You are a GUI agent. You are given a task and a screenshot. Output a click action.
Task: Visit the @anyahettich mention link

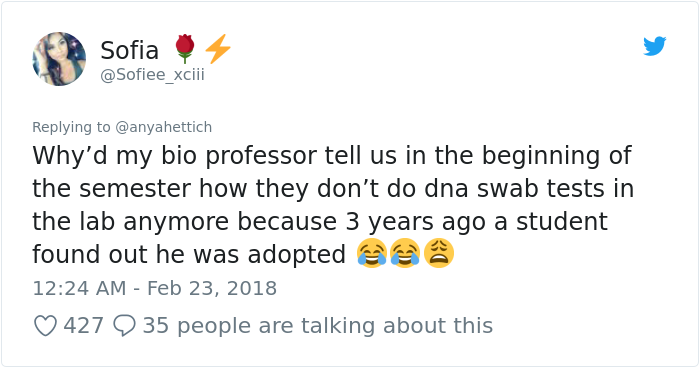(x=163, y=127)
